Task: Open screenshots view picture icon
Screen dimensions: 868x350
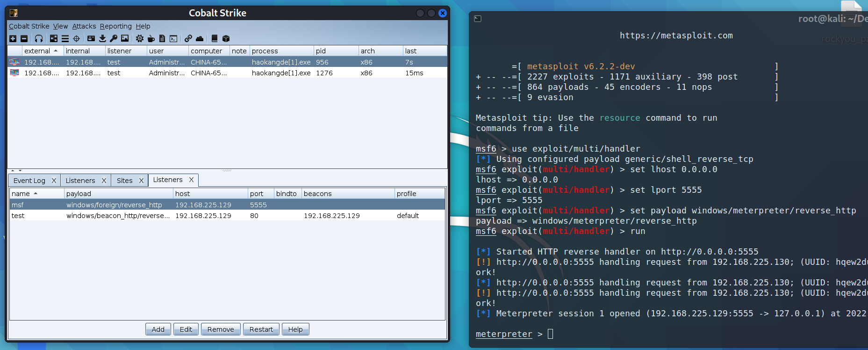Action: pos(125,39)
